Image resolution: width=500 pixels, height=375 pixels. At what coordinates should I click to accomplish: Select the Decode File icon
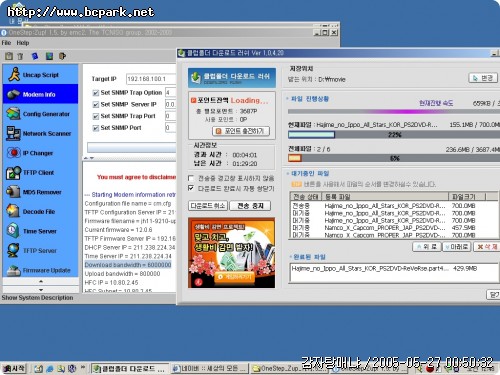[x=13, y=211]
